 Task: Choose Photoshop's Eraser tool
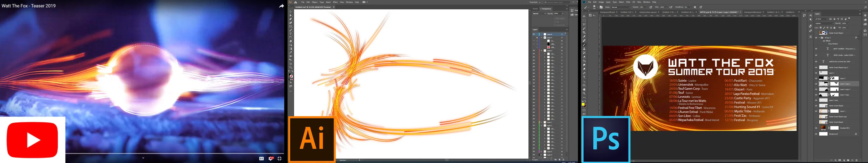[584, 57]
